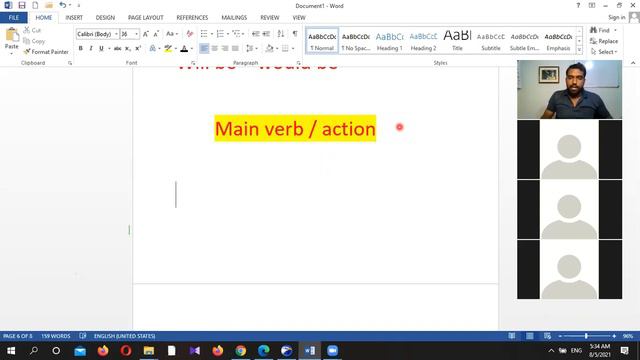Open the font size dropdown
640x360 pixels.
(136, 34)
